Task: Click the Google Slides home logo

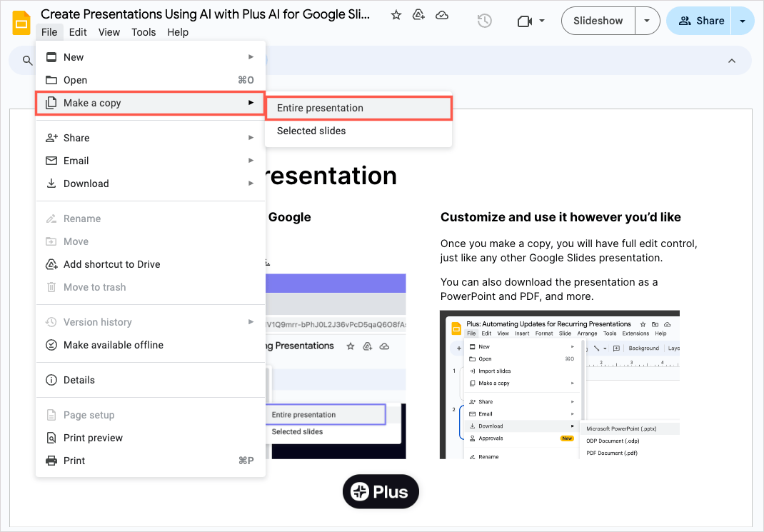Action: (x=21, y=23)
